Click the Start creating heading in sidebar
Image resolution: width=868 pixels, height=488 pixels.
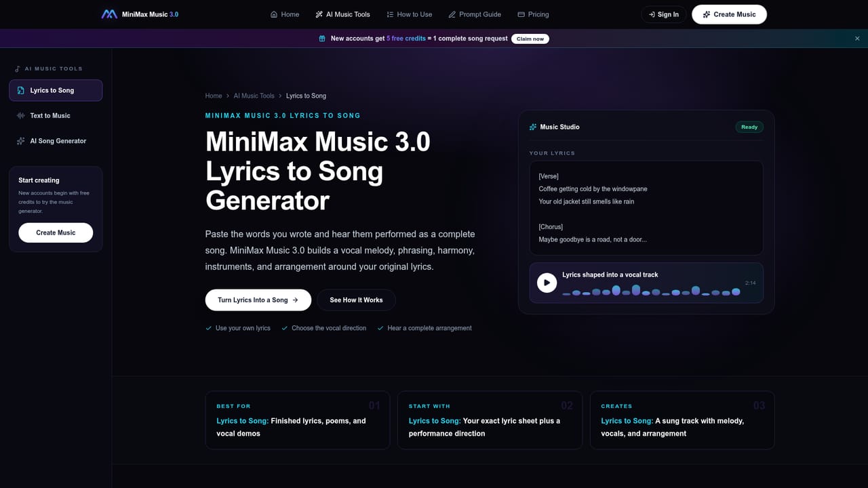click(x=39, y=180)
